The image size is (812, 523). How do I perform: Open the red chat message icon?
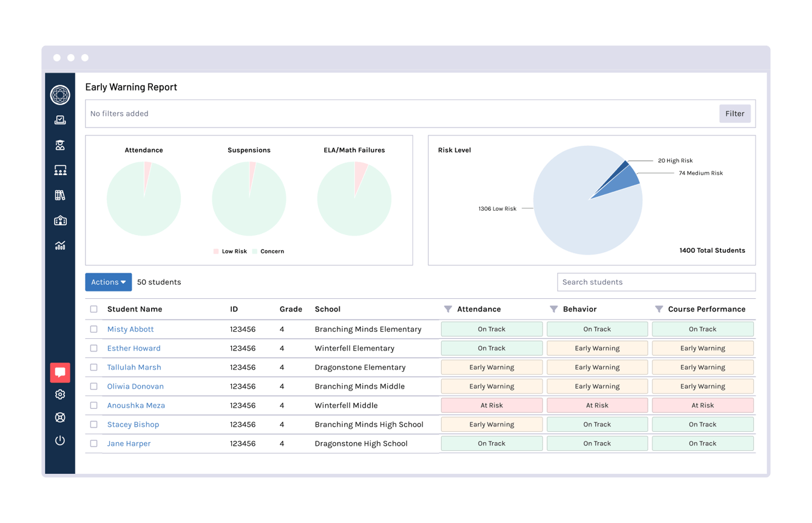pos(60,372)
